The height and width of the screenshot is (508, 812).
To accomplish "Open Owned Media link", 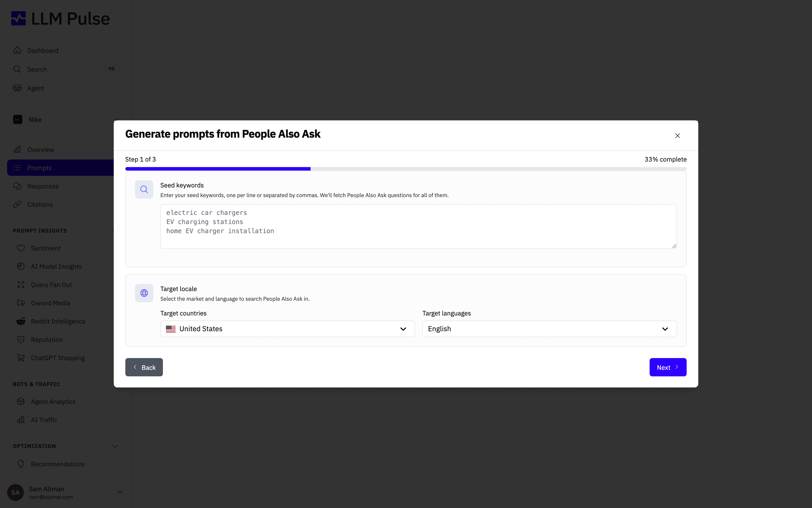I will (50, 303).
